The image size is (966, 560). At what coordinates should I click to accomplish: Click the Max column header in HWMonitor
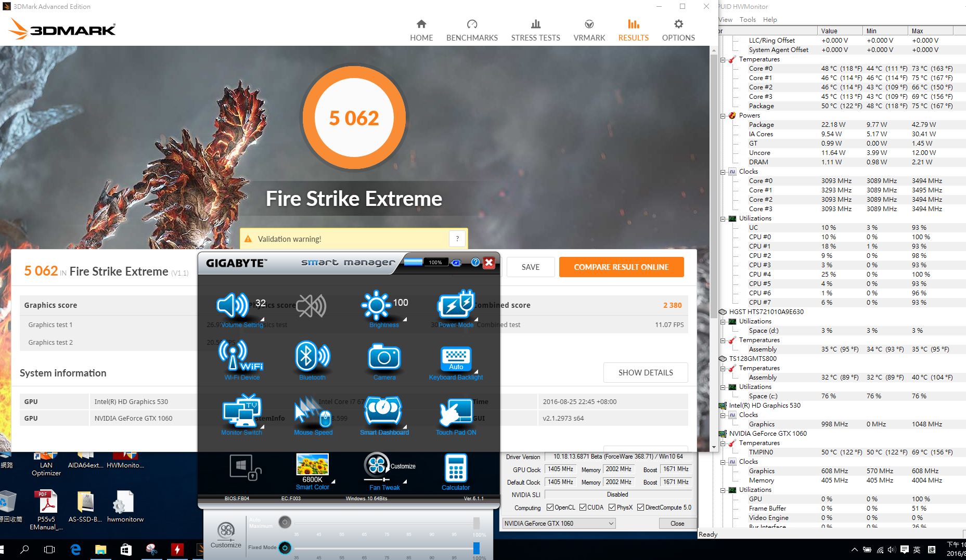pyautogui.click(x=930, y=31)
